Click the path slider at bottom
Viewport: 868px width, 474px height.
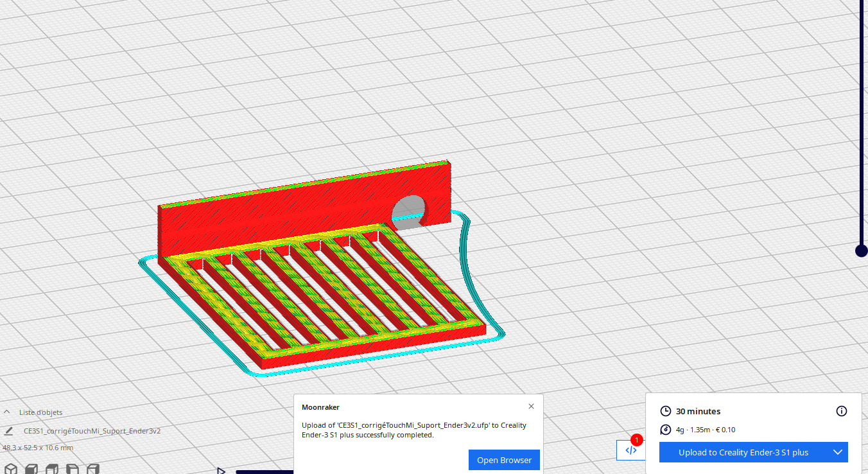[x=265, y=472]
